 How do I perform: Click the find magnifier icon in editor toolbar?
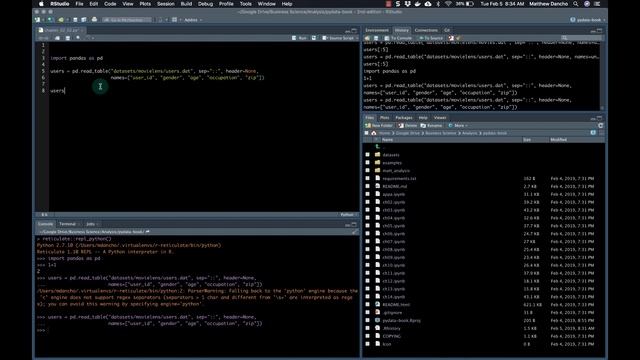click(x=78, y=38)
